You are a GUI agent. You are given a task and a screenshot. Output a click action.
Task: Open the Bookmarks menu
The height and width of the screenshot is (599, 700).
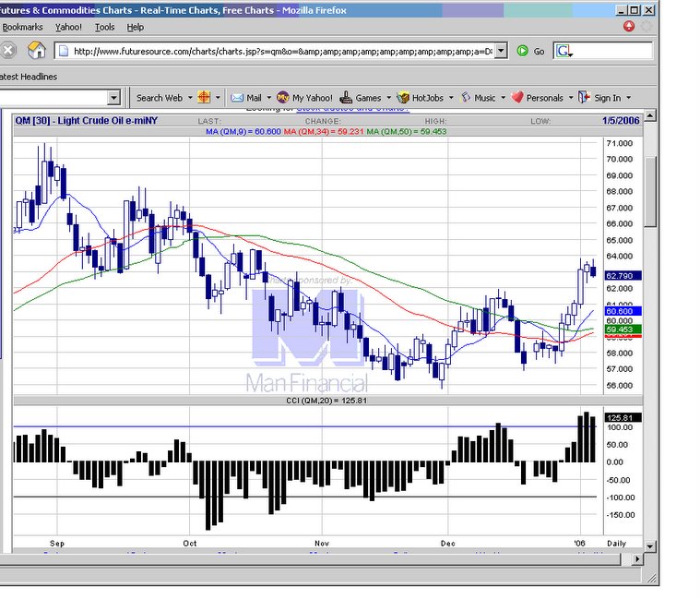(x=22, y=28)
